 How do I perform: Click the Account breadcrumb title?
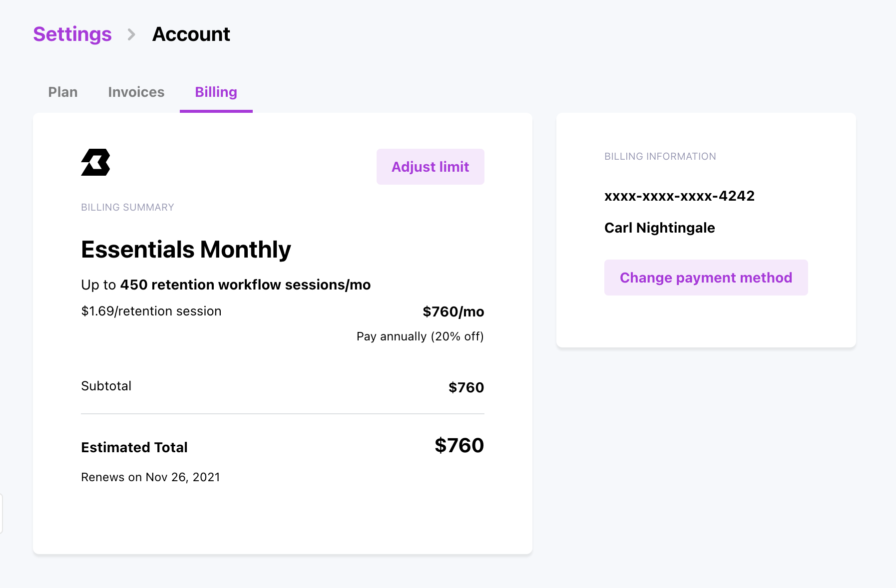[x=191, y=34]
